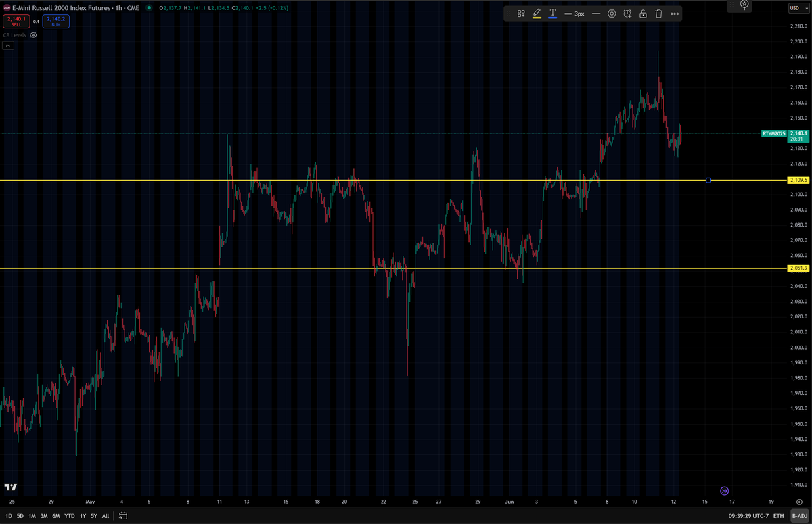
Task: Click the 2,051.9 horizontal line price label
Action: [x=798, y=268]
